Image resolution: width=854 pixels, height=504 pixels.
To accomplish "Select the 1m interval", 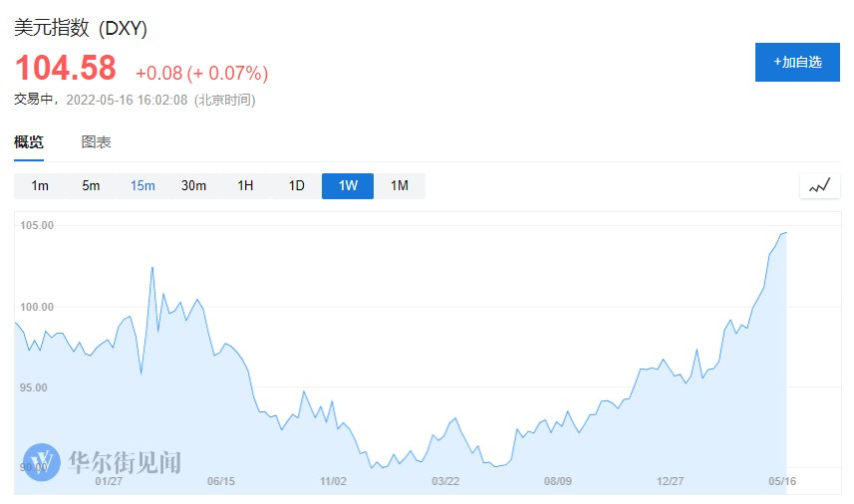I will click(x=40, y=186).
